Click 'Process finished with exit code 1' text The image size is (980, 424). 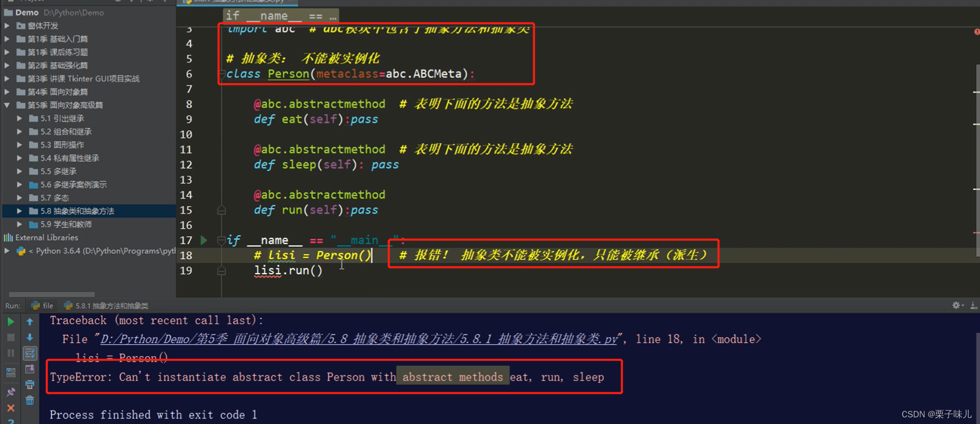pyautogui.click(x=153, y=415)
